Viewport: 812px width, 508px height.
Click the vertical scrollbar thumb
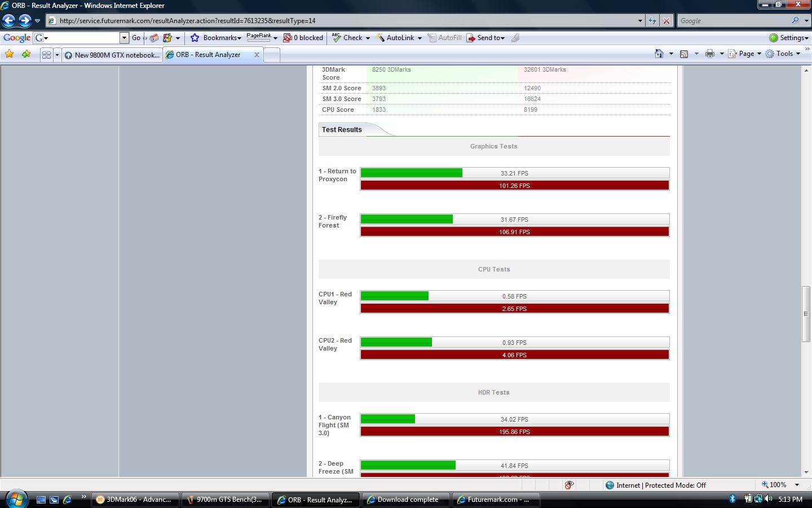[x=806, y=314]
